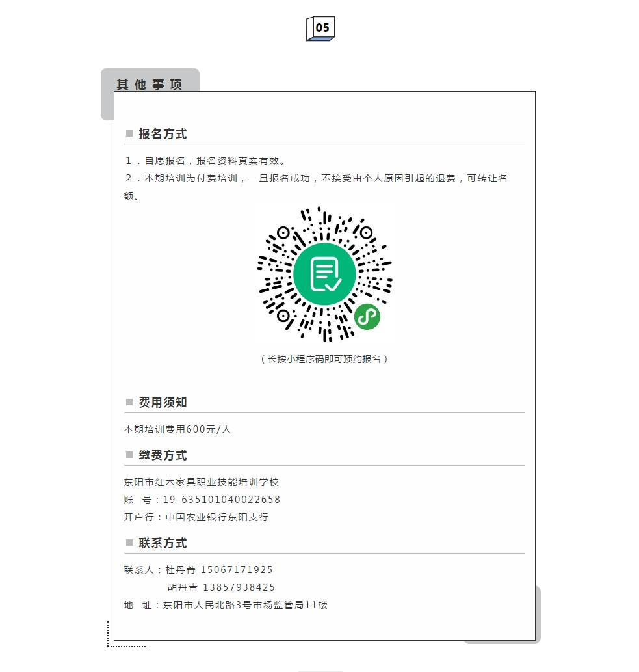Image resolution: width=639 pixels, height=672 pixels.
Task: Click the 缴费方式 heading
Action: (163, 455)
